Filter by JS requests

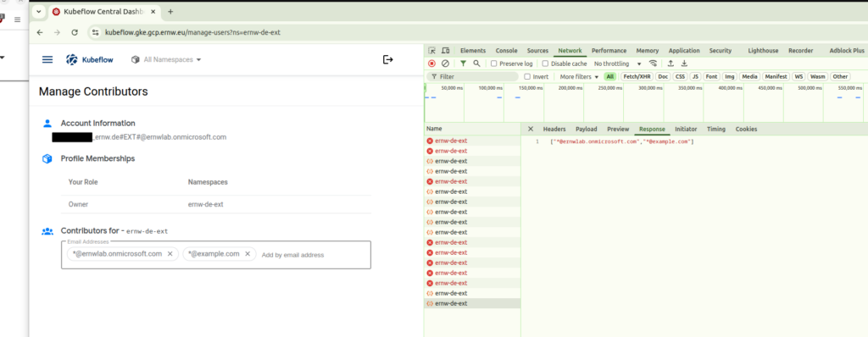click(x=695, y=77)
